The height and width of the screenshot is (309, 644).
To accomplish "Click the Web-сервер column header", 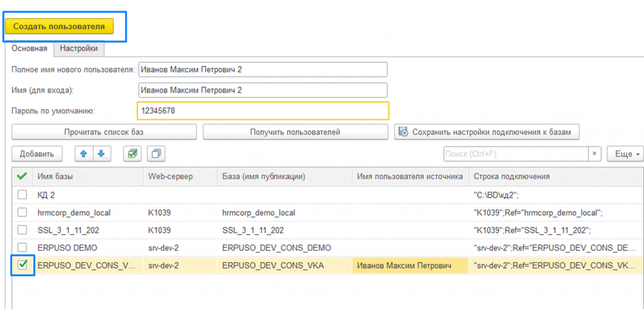I will pos(180,176).
